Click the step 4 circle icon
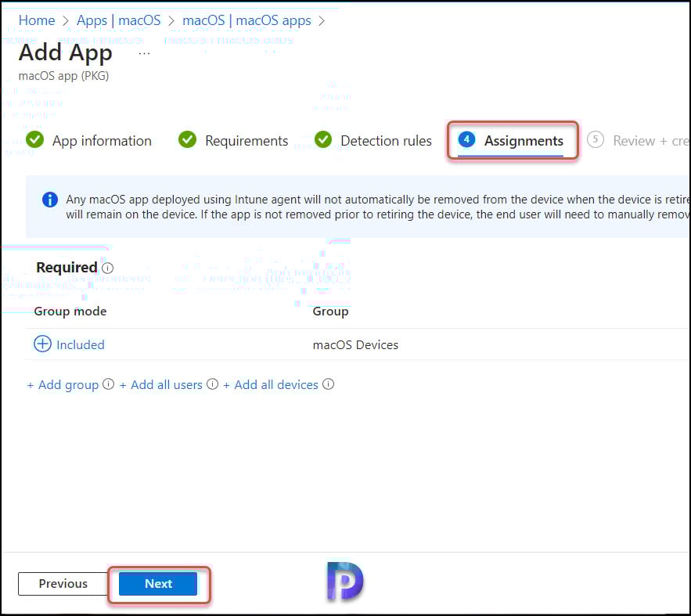This screenshot has height=616, width=691. click(x=466, y=139)
